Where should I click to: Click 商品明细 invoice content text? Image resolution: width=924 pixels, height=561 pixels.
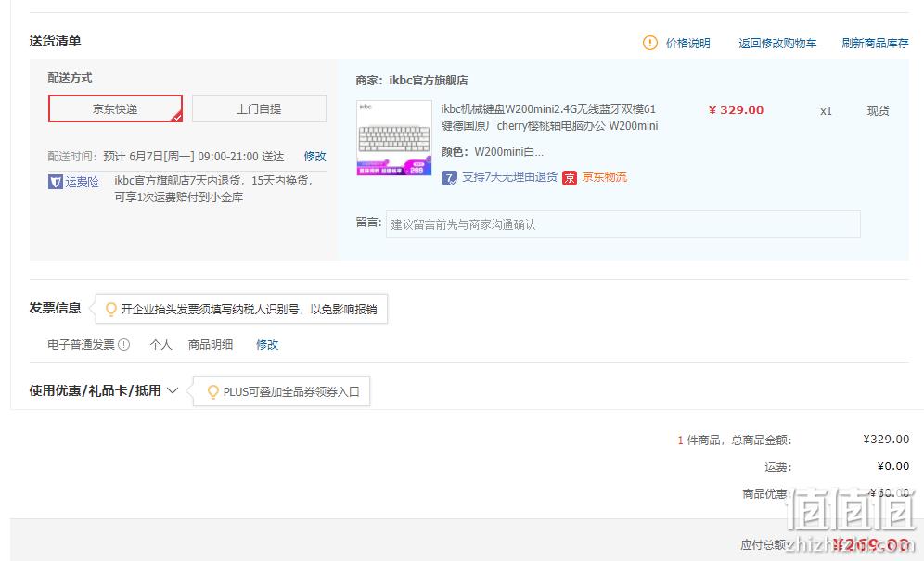pyautogui.click(x=211, y=344)
